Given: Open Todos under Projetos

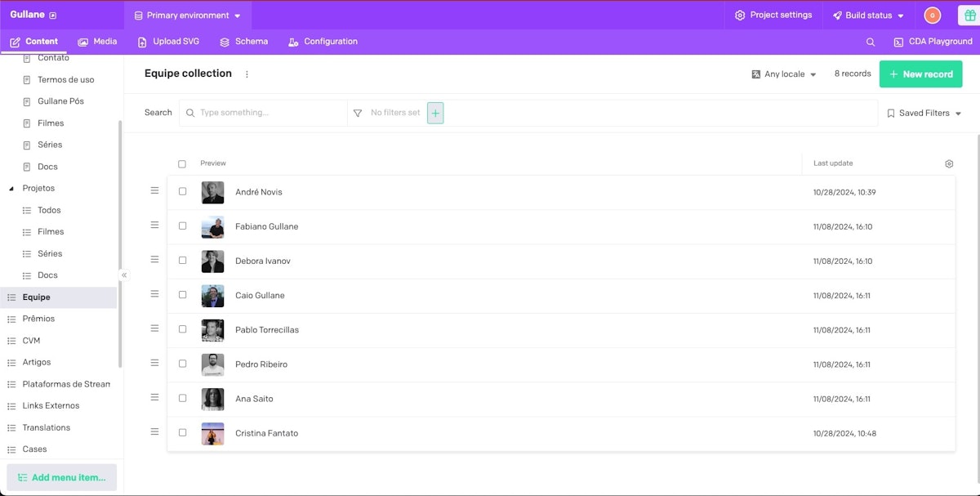Looking at the screenshot, I should point(49,210).
